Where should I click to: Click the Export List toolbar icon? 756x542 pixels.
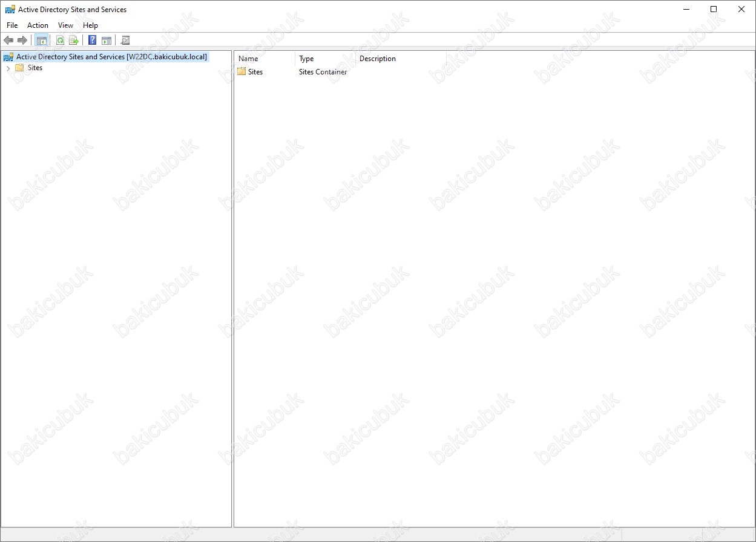click(74, 41)
